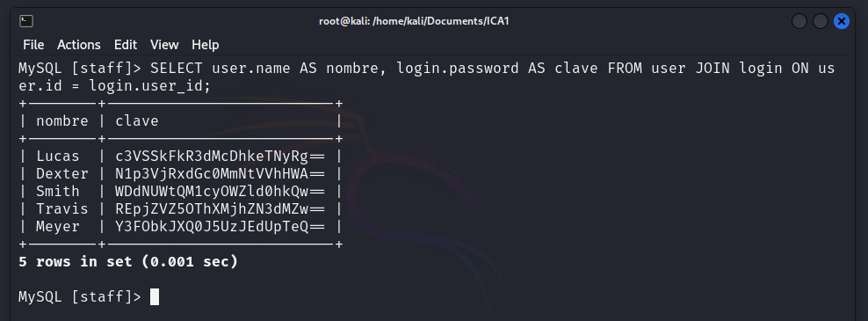Place the cursor at the empty MySQL prompt
This screenshot has width=868, height=321.
coord(155,297)
